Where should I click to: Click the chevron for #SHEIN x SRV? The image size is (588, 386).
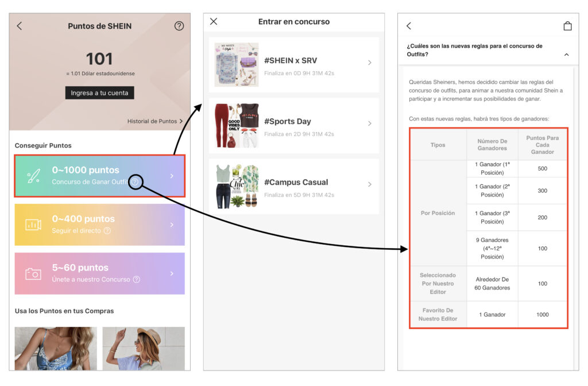(370, 63)
